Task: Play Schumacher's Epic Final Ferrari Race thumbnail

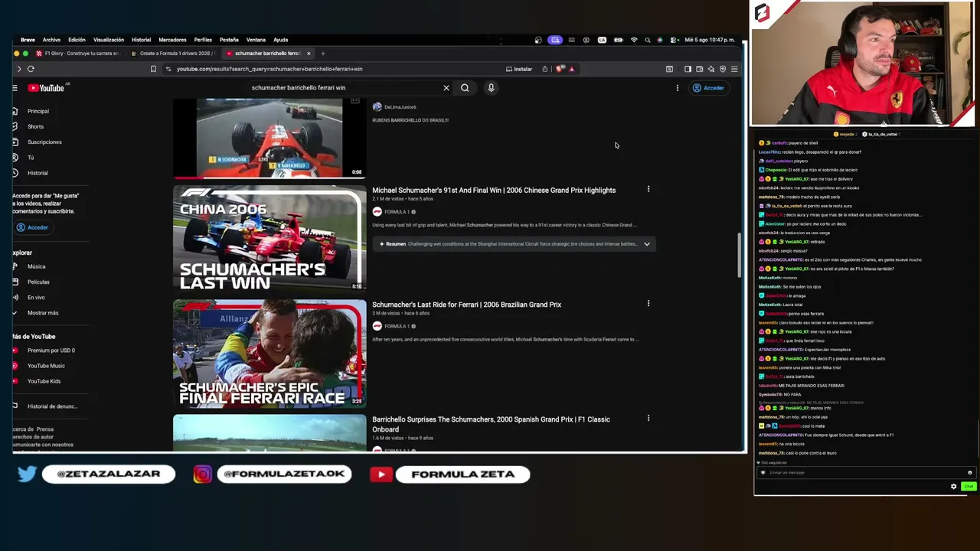Action: coord(269,354)
